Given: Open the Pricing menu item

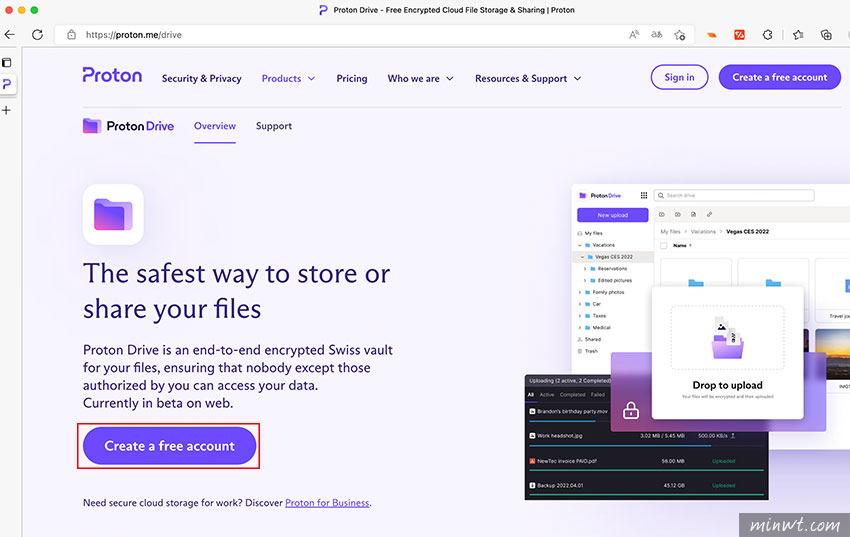Looking at the screenshot, I should click(x=352, y=78).
